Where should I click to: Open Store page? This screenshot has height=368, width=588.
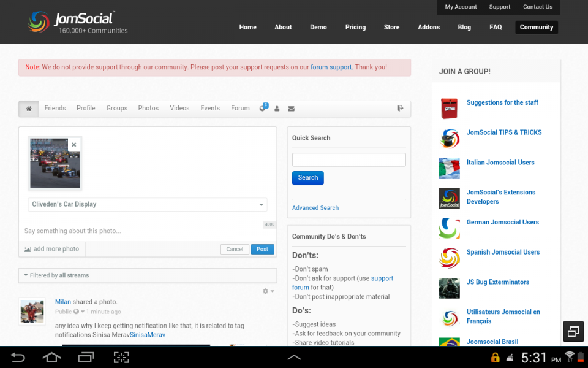pyautogui.click(x=391, y=27)
